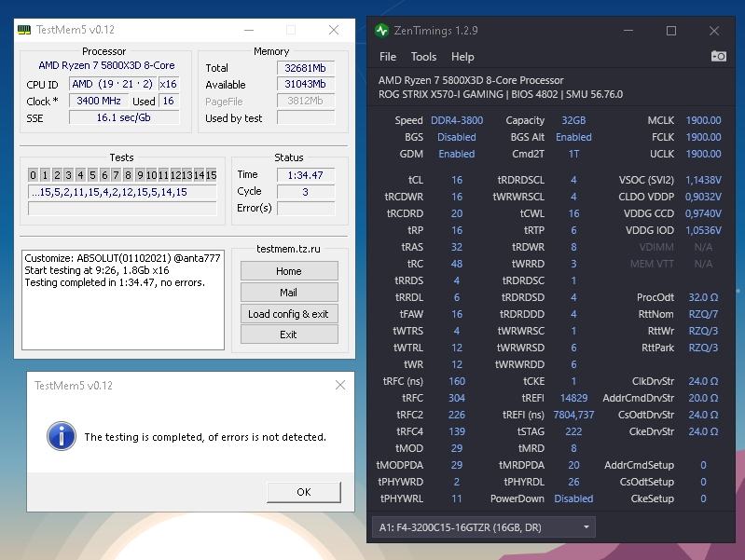Click the test sequence list field

122,192
